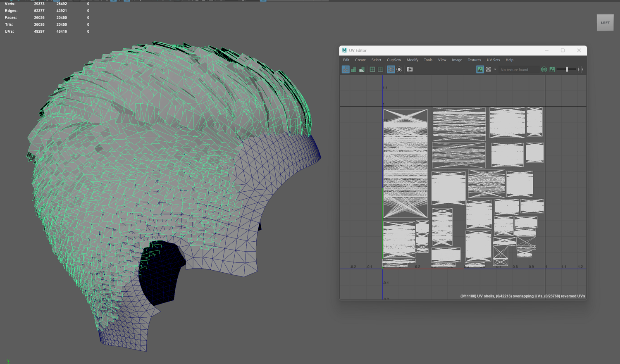Maximize the UV Editor window
This screenshot has width=620, height=364.
coord(563,50)
